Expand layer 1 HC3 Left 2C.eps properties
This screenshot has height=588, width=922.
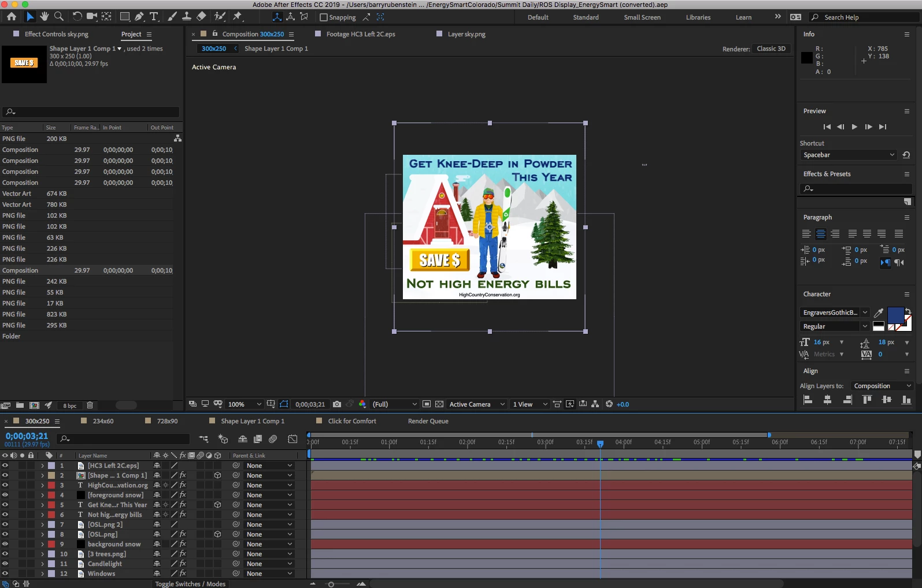(x=42, y=466)
